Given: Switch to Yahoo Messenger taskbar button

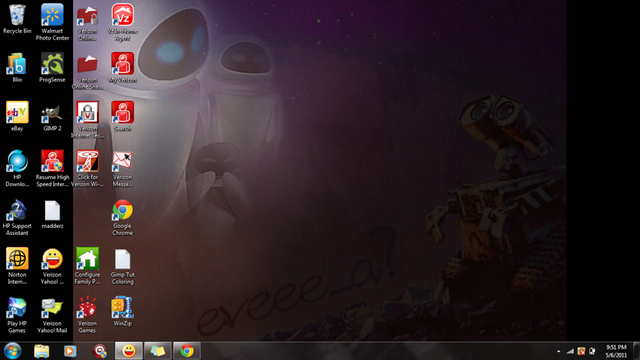Looking at the screenshot, I should pos(129,351).
